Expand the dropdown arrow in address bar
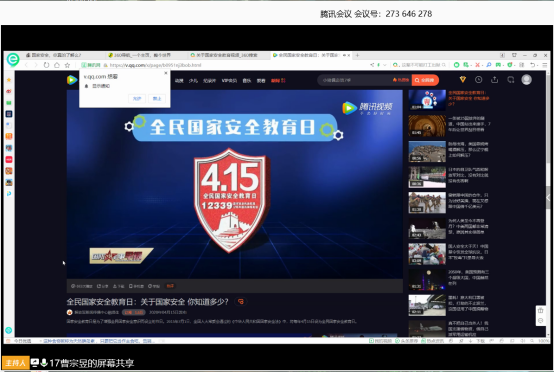 coord(385,65)
